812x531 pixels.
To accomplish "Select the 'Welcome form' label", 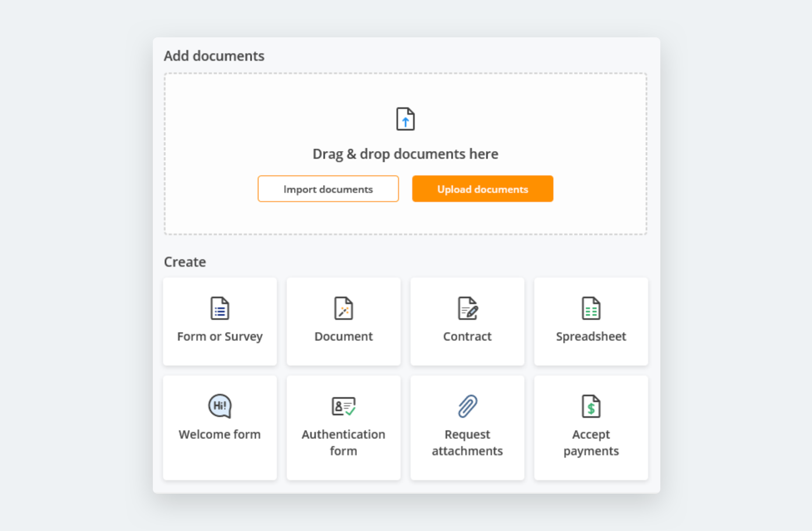I will [x=220, y=435].
